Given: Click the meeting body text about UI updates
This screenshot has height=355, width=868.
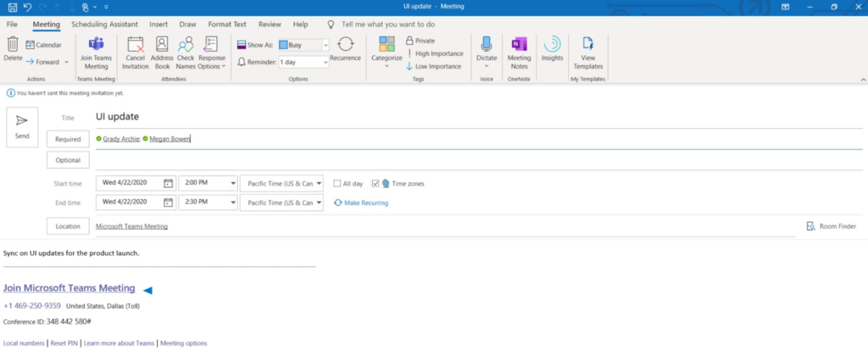Looking at the screenshot, I should 71,254.
